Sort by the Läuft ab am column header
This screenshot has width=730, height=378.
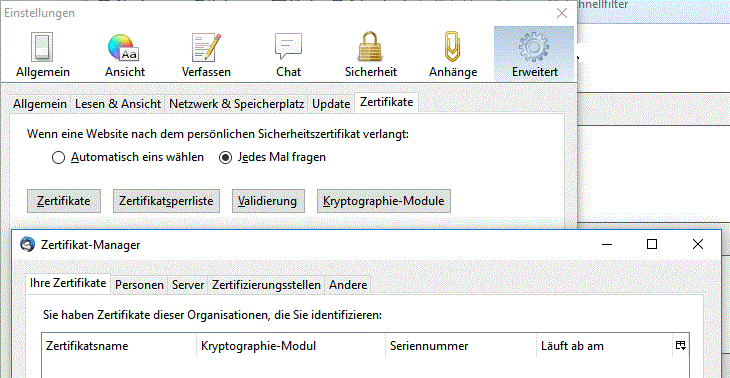(x=604, y=346)
